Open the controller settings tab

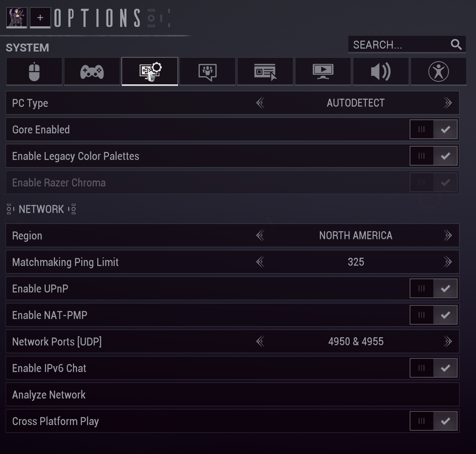point(92,71)
